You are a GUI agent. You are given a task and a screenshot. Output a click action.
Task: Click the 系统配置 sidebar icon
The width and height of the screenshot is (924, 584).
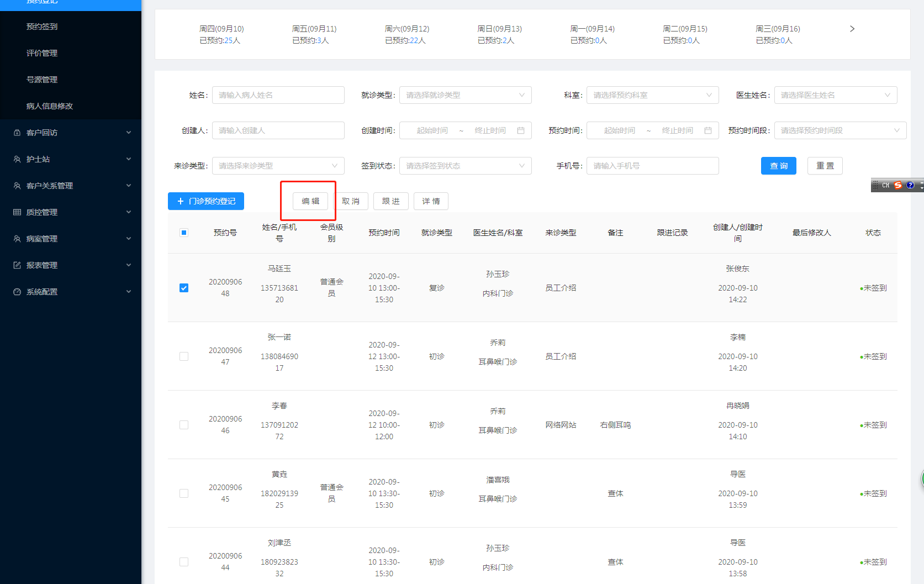[17, 292]
